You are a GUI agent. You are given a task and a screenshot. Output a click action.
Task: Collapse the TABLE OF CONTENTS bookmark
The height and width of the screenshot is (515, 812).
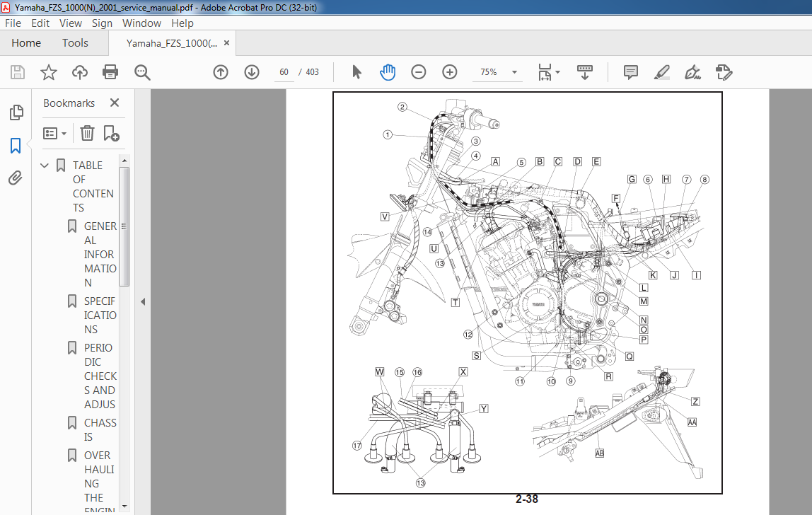click(45, 166)
